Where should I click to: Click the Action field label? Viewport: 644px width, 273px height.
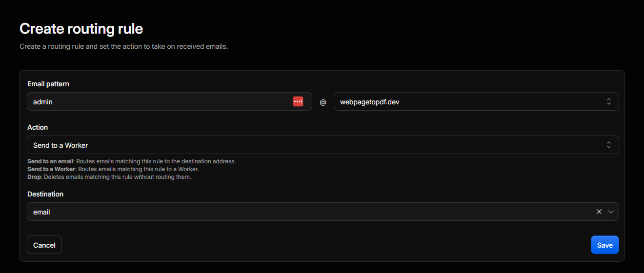[38, 127]
